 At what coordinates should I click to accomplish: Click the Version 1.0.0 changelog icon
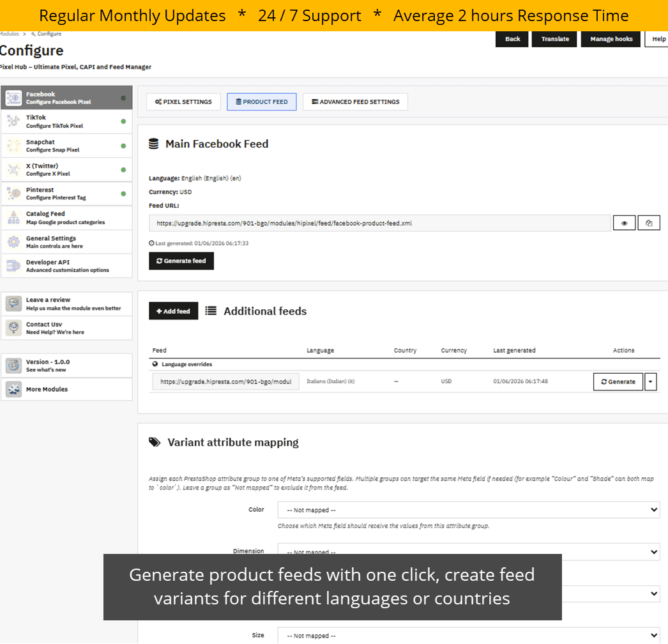coord(13,365)
